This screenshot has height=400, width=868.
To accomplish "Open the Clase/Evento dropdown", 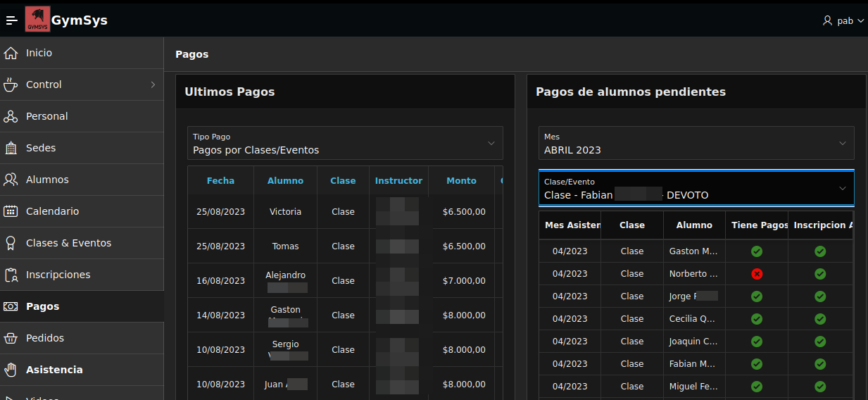I will 696,189.
